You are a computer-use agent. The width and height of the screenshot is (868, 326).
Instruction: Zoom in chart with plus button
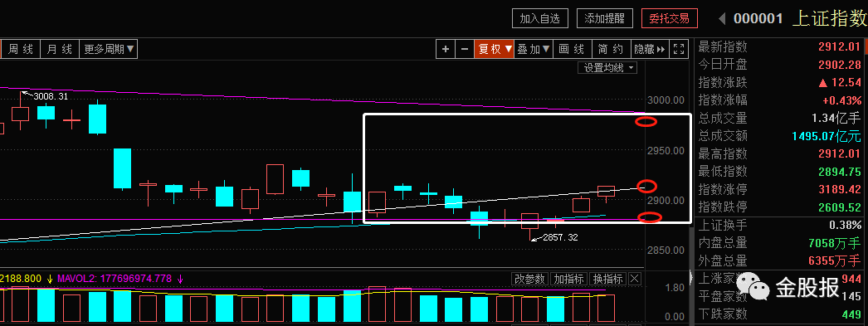pyautogui.click(x=445, y=49)
